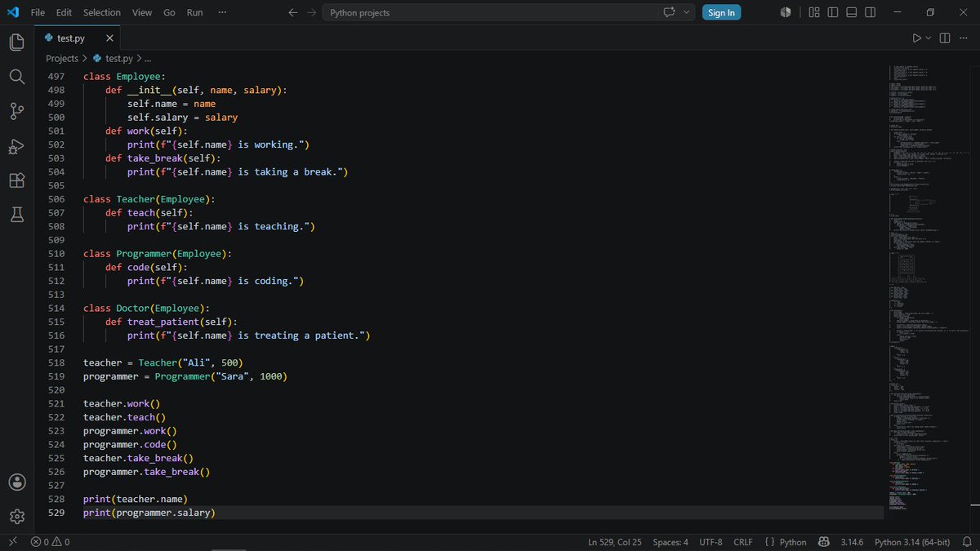The image size is (980, 551).
Task: Open the Explorer view in activity bar
Action: coord(17,42)
